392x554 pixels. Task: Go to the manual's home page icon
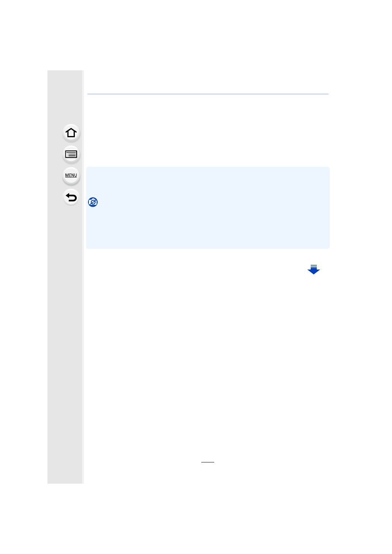[x=71, y=133]
